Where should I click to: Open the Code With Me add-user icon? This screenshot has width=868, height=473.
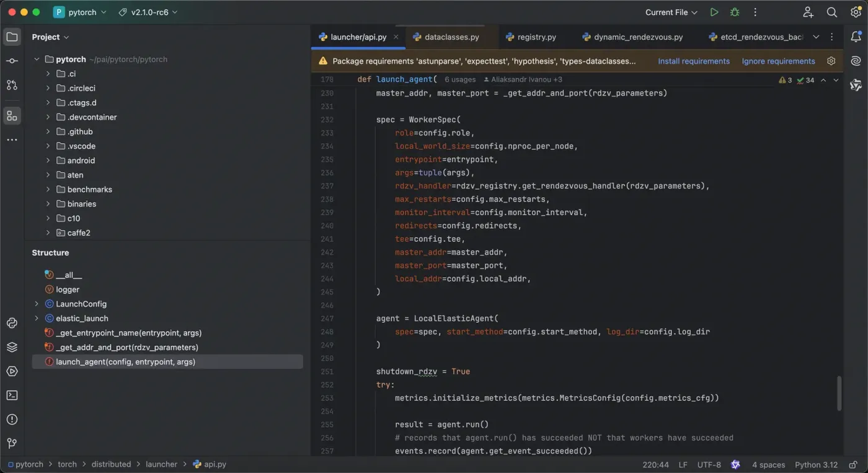tap(808, 12)
